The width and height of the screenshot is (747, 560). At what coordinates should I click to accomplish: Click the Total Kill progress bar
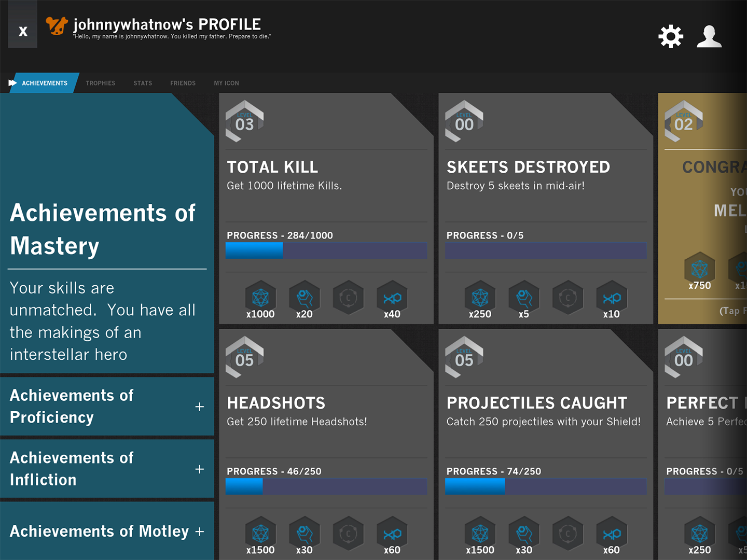point(326,250)
